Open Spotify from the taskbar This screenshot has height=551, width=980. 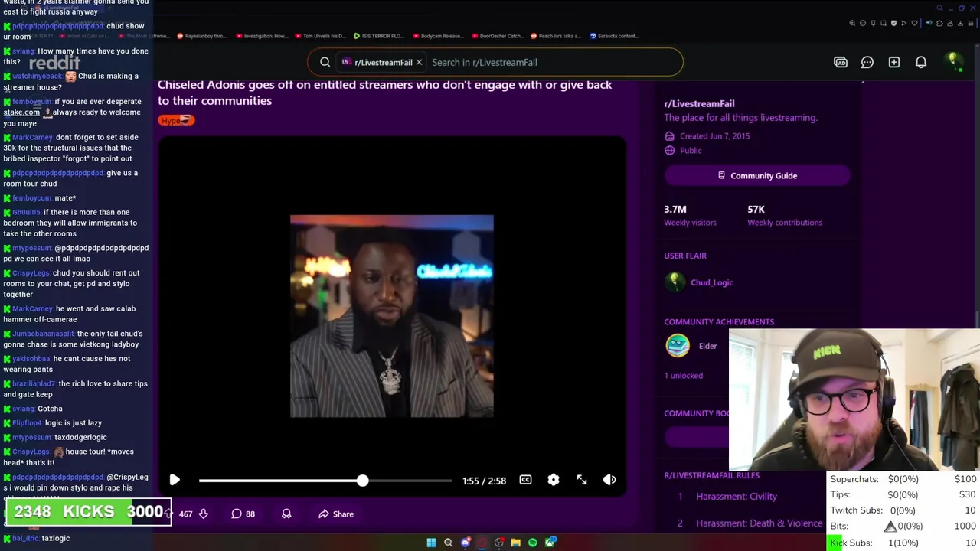click(533, 543)
